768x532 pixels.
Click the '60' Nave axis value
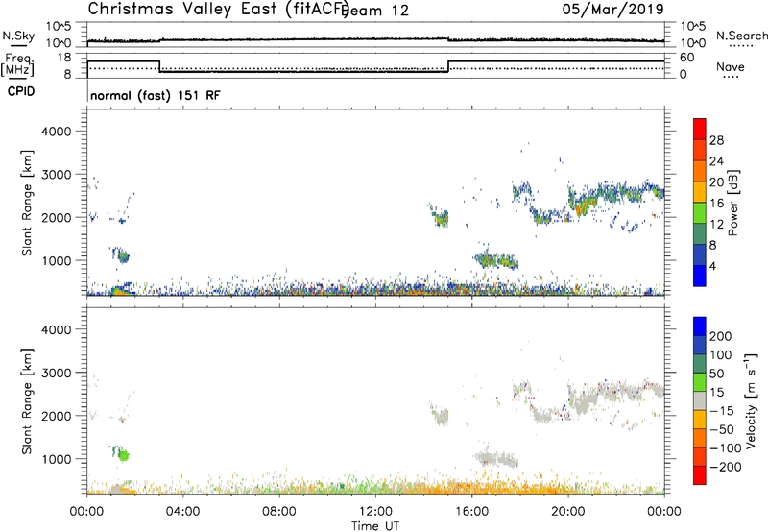(686, 58)
